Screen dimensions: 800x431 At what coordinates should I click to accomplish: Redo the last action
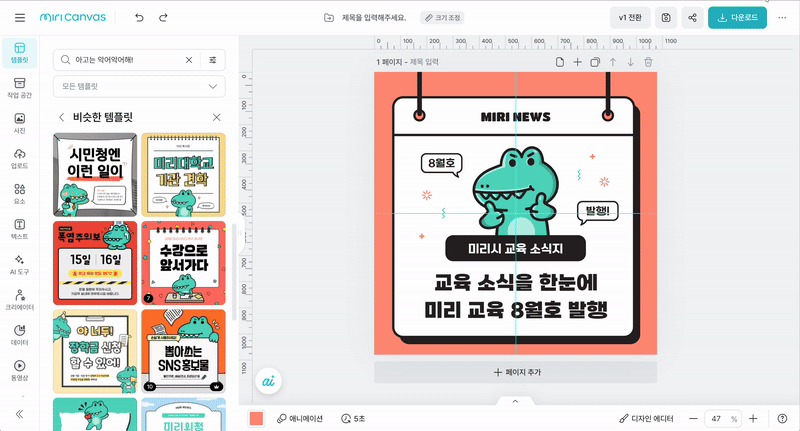[163, 18]
